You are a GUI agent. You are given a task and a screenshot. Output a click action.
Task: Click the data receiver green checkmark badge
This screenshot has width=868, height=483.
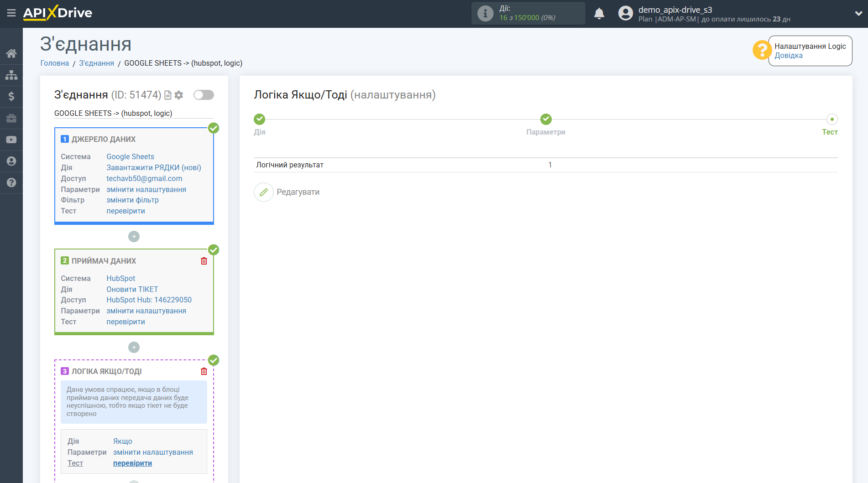point(214,250)
